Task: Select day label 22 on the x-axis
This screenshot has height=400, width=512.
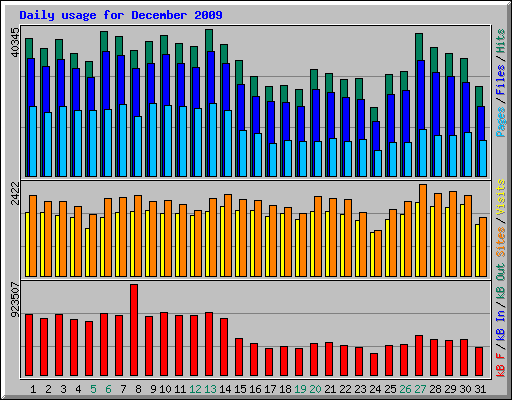Action: pos(345,389)
